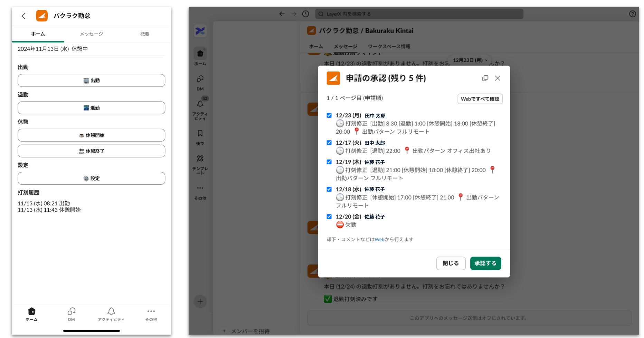
Task: Follow the Web link in the dialog footer
Action: point(379,239)
